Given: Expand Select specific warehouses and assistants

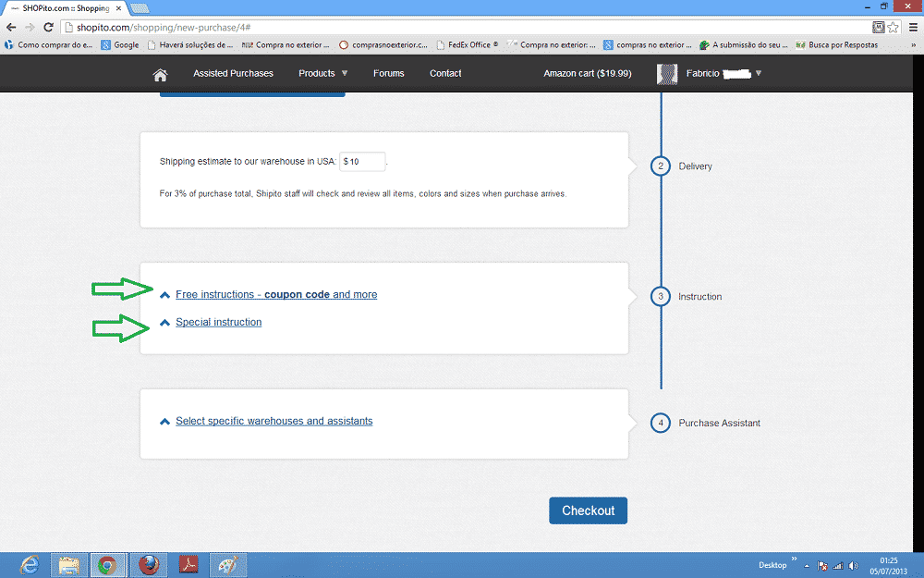Looking at the screenshot, I should pyautogui.click(x=274, y=422).
